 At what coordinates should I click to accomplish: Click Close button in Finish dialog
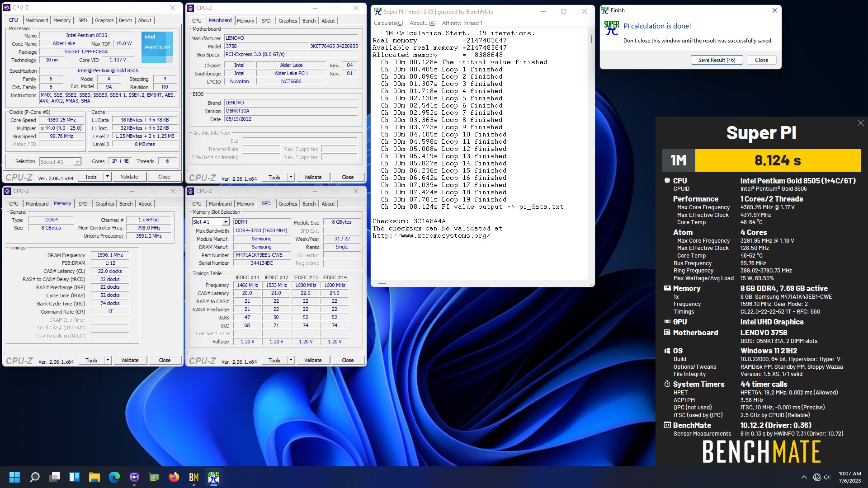(x=761, y=60)
